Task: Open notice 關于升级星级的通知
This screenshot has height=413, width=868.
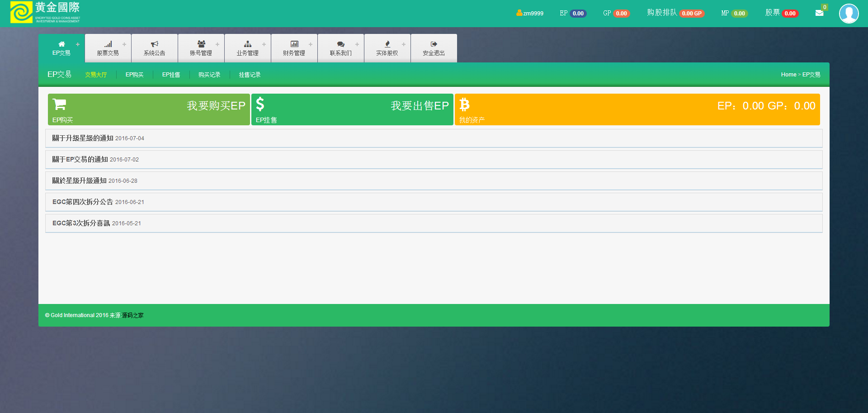Action: pyautogui.click(x=83, y=138)
